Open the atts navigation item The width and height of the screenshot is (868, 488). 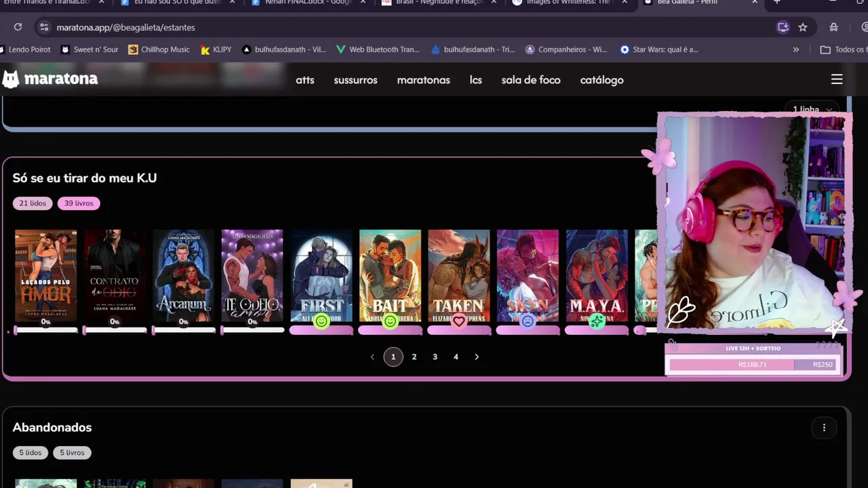(305, 80)
